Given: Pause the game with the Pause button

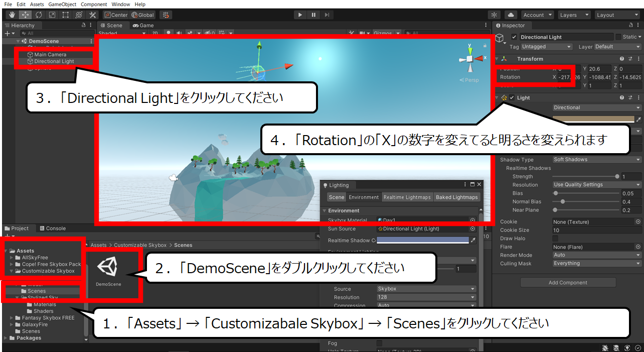Looking at the screenshot, I should click(313, 15).
